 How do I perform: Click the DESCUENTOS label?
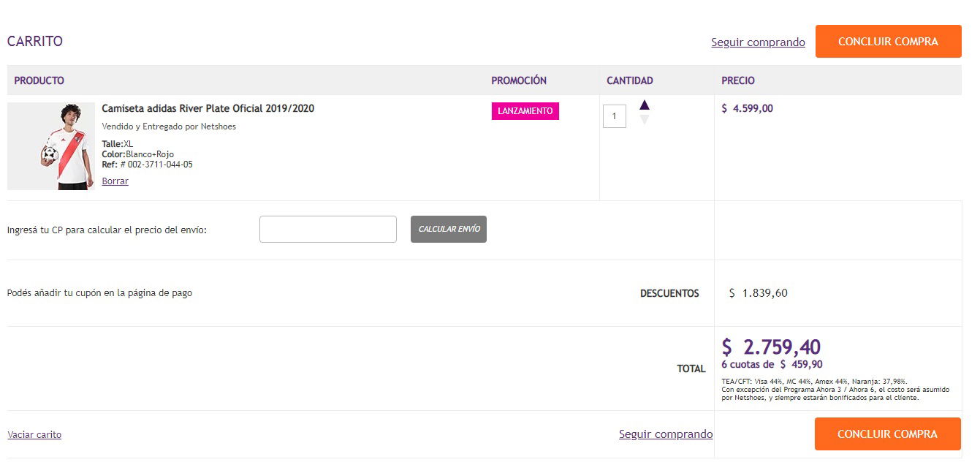click(x=669, y=293)
